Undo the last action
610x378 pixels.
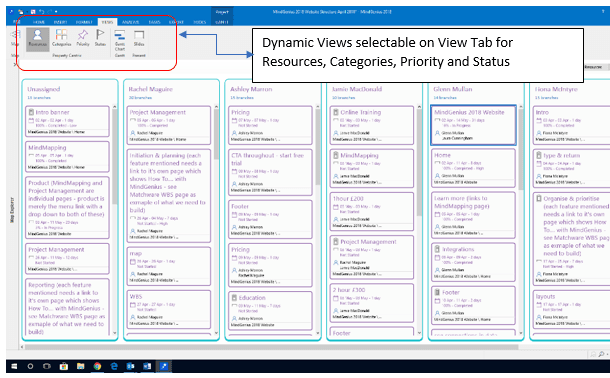[x=41, y=12]
